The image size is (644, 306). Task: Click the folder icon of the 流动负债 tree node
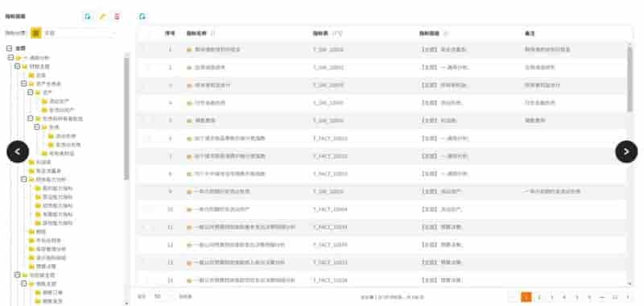click(51, 136)
